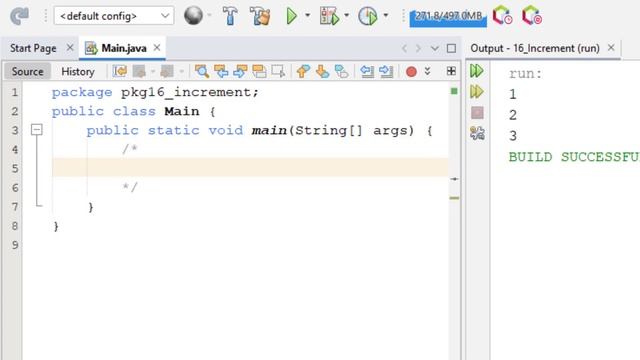640x360 pixels.
Task: Click the Debug Project icon
Action: 329,16
